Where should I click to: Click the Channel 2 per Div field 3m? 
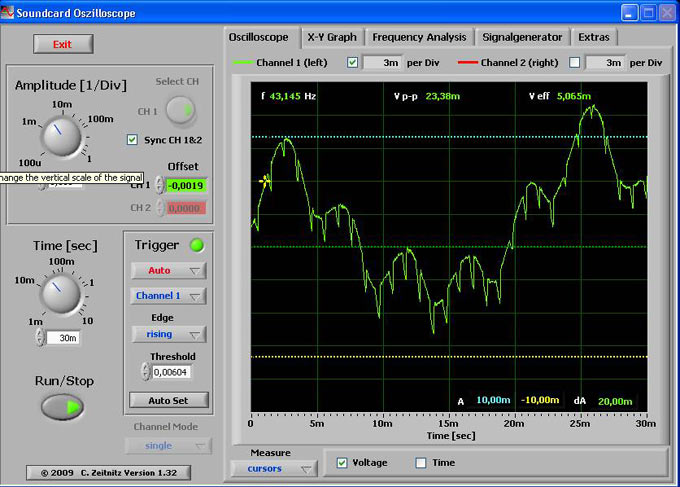tap(605, 63)
